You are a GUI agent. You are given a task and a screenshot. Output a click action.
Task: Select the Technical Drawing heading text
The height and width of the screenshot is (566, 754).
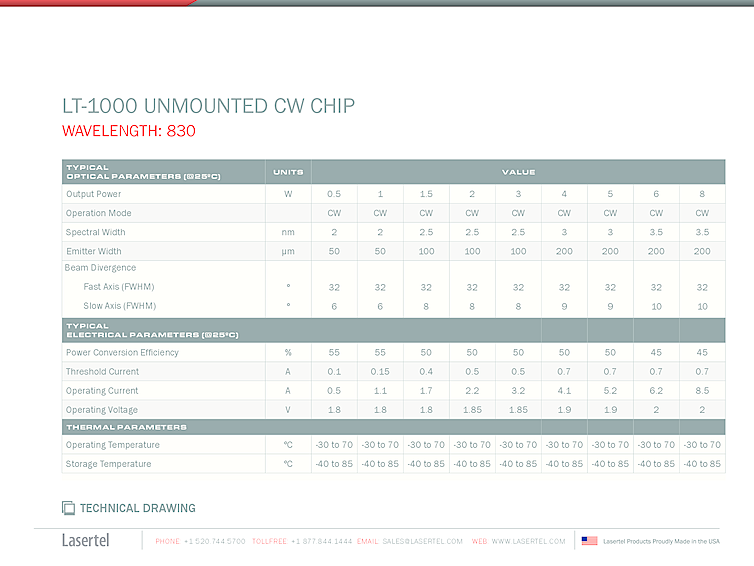tap(138, 508)
